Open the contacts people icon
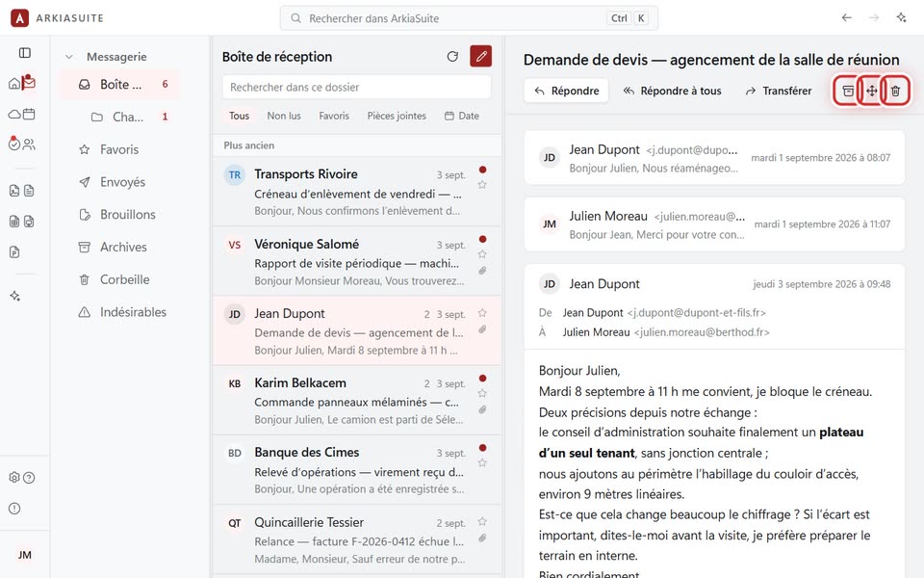 click(x=29, y=144)
